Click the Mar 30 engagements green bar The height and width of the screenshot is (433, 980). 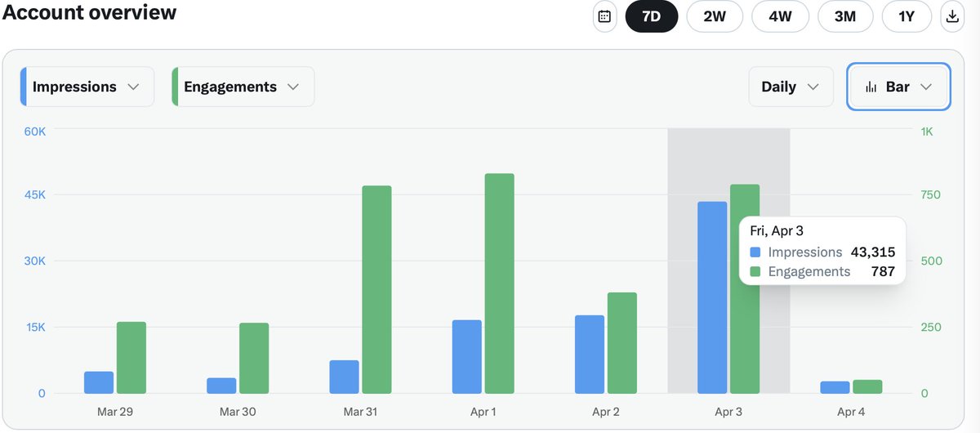click(x=254, y=359)
